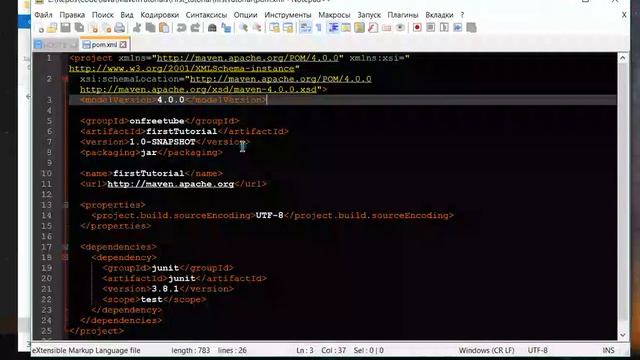Save the file with the floppy icon
Image resolution: width=640 pixels, height=360 pixels.
coord(65,28)
